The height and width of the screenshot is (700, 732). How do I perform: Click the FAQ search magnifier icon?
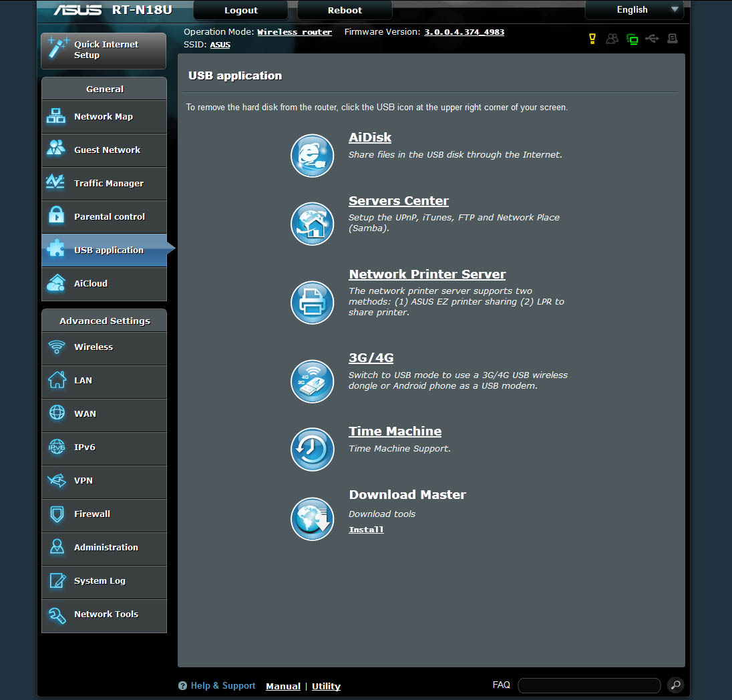pyautogui.click(x=675, y=685)
